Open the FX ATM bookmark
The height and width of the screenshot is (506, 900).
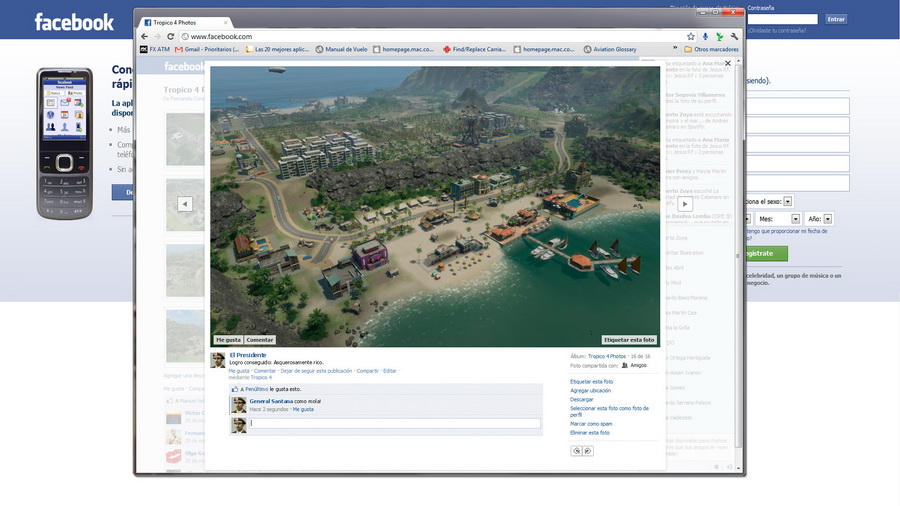(x=155, y=49)
